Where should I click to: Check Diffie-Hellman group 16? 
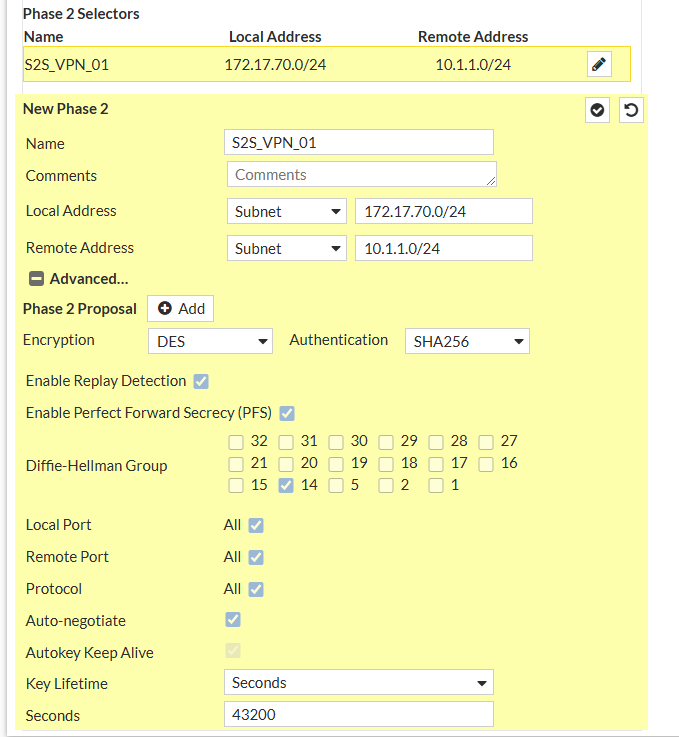point(486,464)
